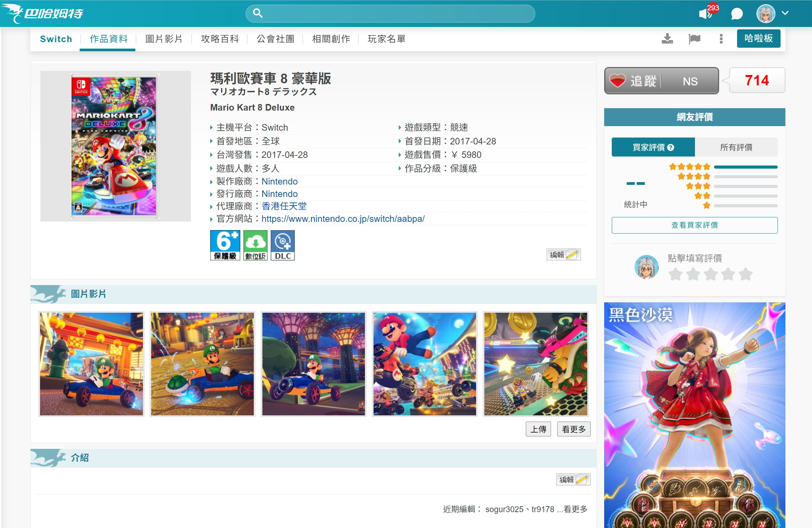The width and height of the screenshot is (812, 528).
Task: Expand the account dropdown arrow
Action: [785, 13]
